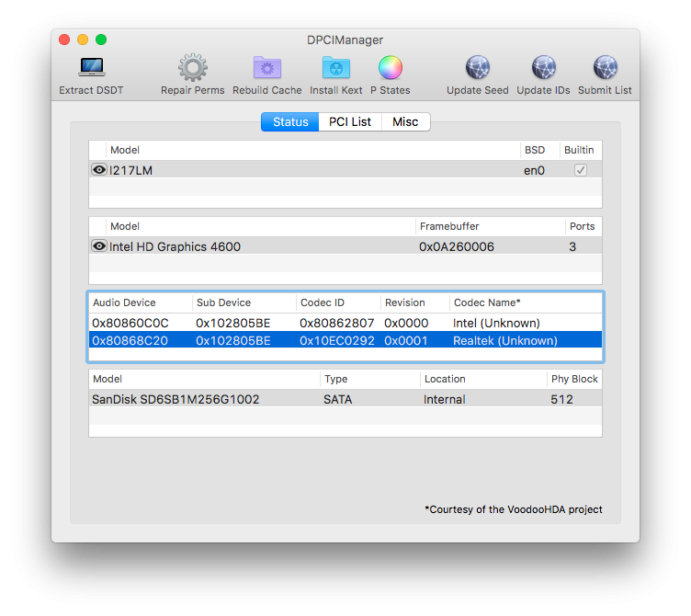Select the Status tab
The image size is (691, 616).
point(290,121)
